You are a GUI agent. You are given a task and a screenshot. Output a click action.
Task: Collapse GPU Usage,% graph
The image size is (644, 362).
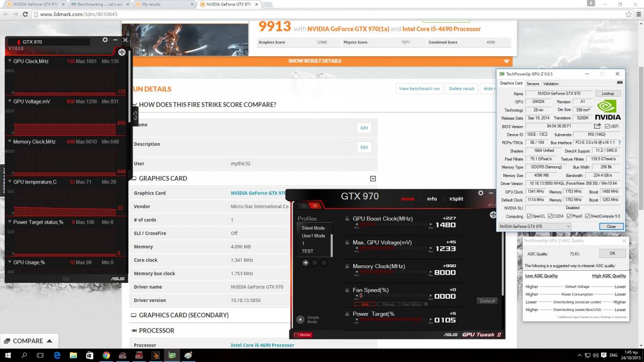pyautogui.click(x=9, y=262)
